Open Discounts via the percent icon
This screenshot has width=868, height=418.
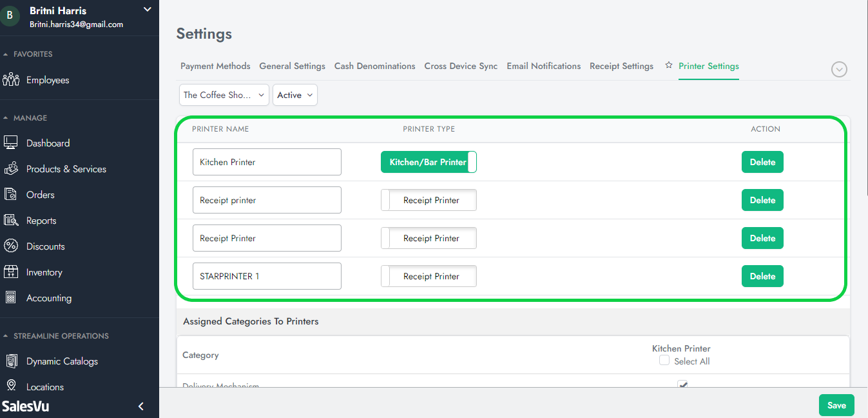point(11,246)
